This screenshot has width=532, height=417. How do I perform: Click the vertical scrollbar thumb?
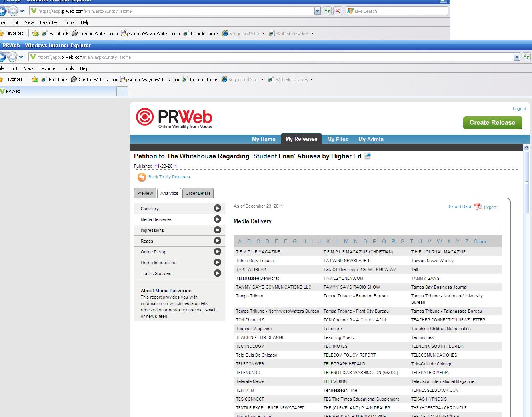tap(526, 182)
